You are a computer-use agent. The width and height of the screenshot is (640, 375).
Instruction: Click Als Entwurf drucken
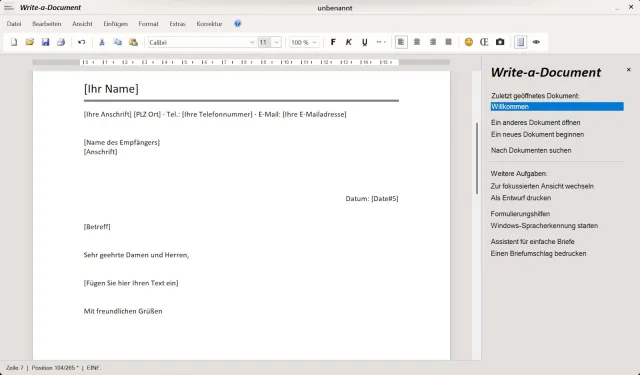coord(521,198)
